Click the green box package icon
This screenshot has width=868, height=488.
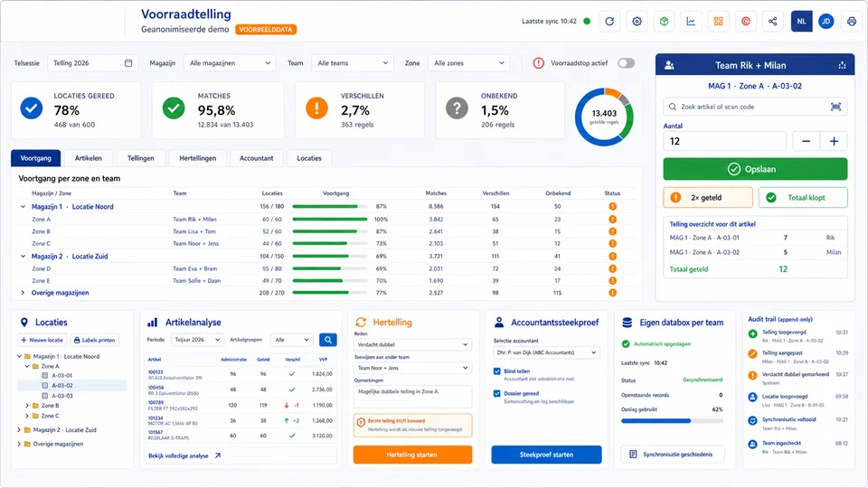(x=665, y=22)
